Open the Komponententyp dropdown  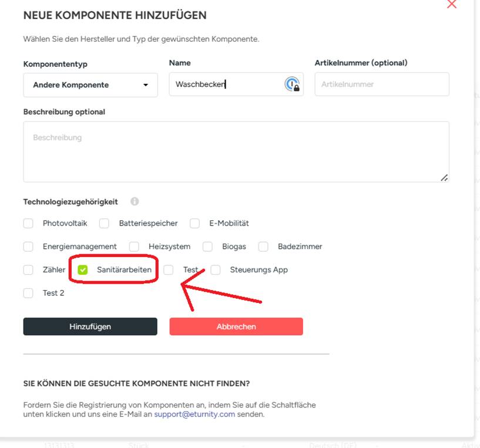coord(90,85)
